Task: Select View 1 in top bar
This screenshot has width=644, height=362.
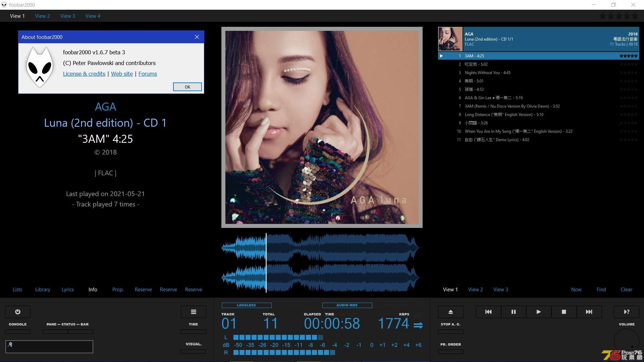Action: pyautogui.click(x=17, y=16)
